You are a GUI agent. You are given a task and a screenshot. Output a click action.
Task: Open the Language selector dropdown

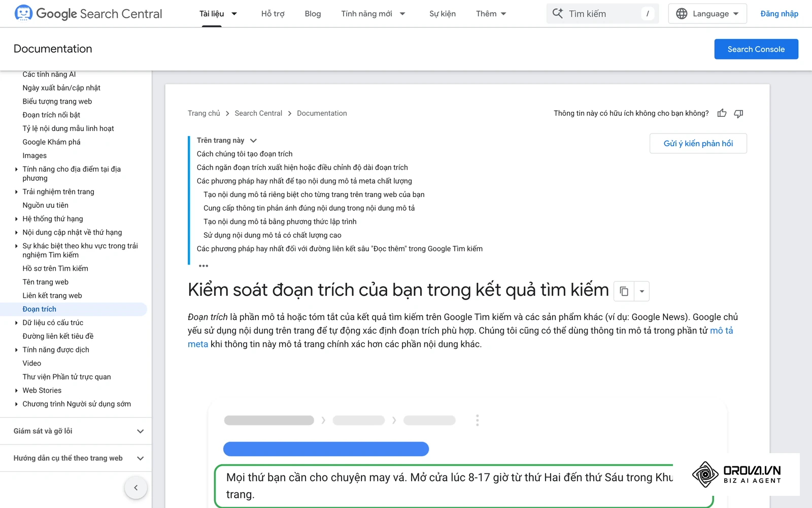(707, 14)
